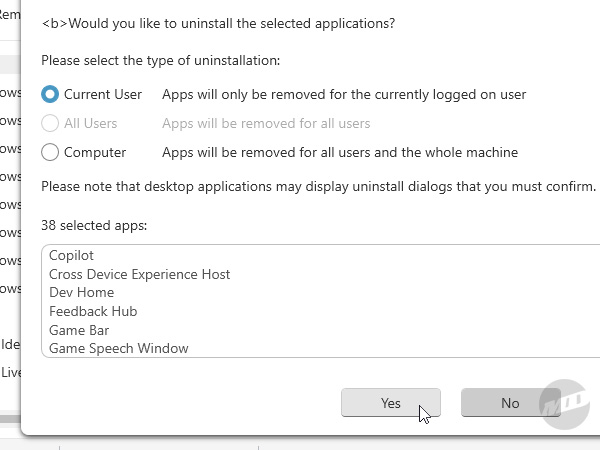Click the partially hidden 'Rem' text behind dialog

(x=9, y=16)
